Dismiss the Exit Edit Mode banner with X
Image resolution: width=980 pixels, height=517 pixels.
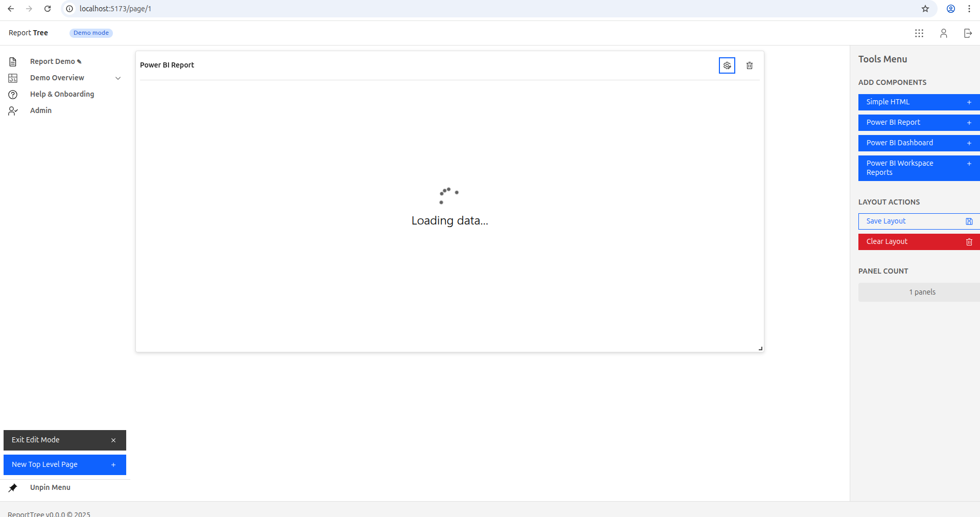click(113, 440)
